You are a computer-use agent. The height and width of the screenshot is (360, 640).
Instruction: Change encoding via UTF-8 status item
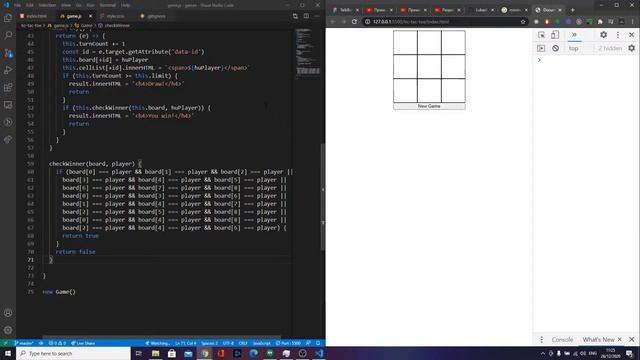(228, 343)
